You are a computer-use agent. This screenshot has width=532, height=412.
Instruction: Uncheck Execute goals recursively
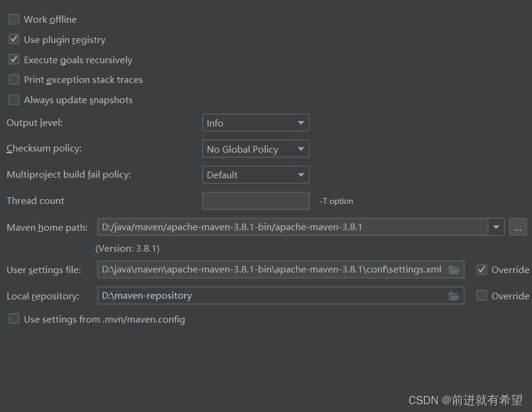click(14, 60)
